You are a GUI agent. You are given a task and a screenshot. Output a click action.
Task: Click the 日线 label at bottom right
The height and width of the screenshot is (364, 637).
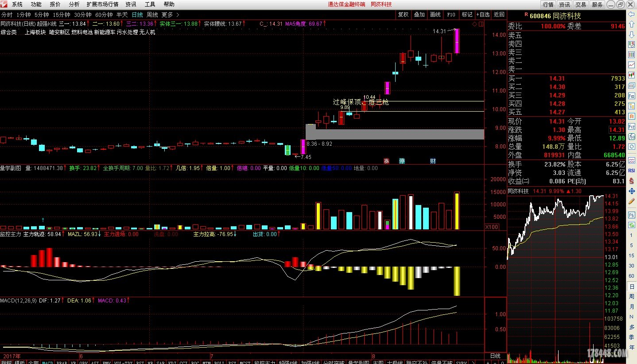[495, 356]
